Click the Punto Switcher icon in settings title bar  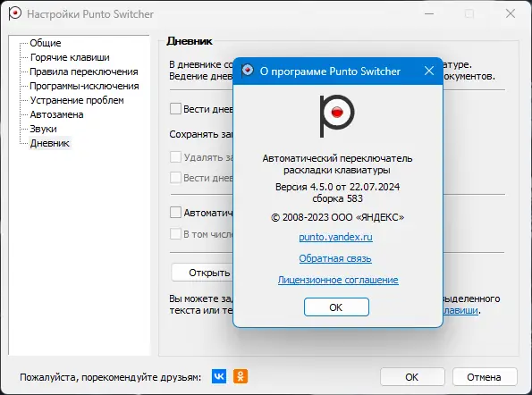tap(14, 14)
